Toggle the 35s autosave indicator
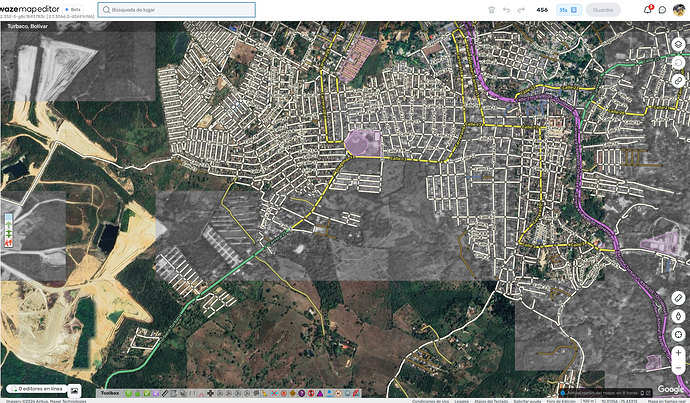Viewport: 690px width, 403px height. 569,10
